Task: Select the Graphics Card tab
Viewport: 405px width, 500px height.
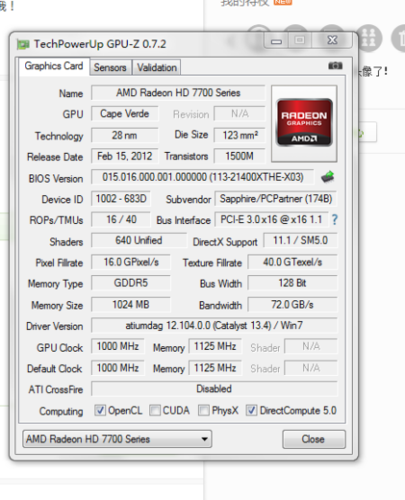Action: tap(54, 66)
